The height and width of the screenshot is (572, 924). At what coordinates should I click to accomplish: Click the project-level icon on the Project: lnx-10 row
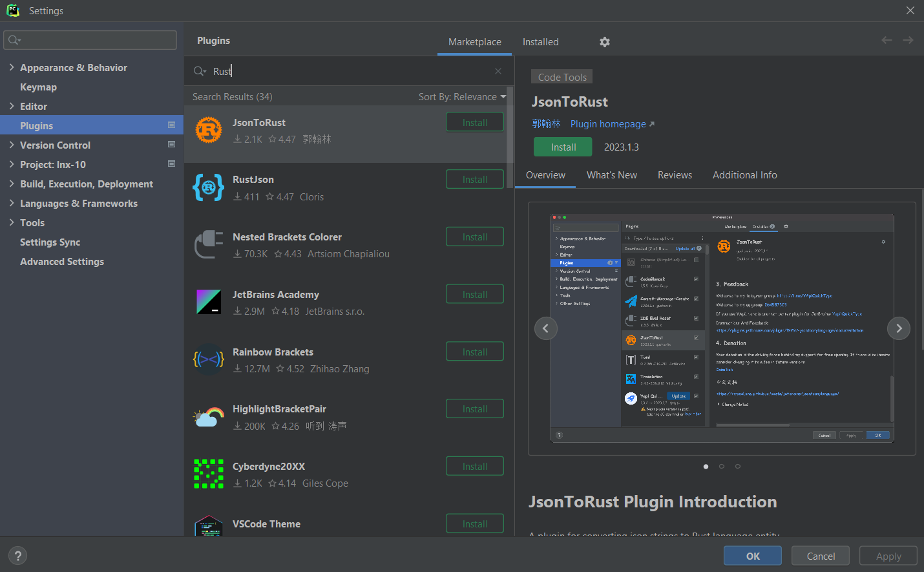(x=172, y=164)
